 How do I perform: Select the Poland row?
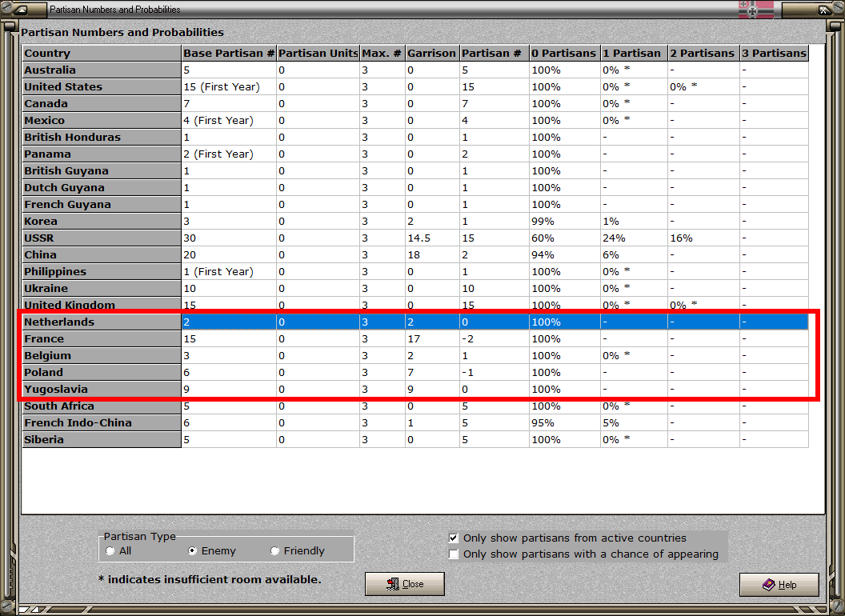pyautogui.click(x=415, y=373)
